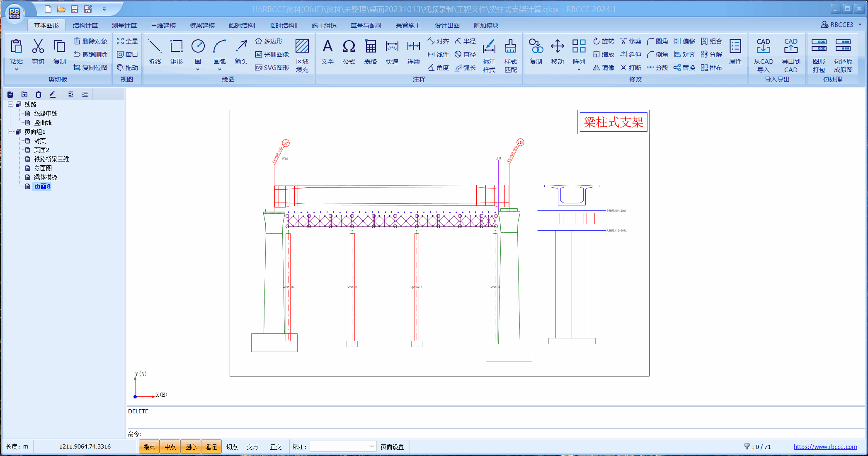
Task: Switch to the 结构计算 ribbon tab
Action: pos(85,26)
